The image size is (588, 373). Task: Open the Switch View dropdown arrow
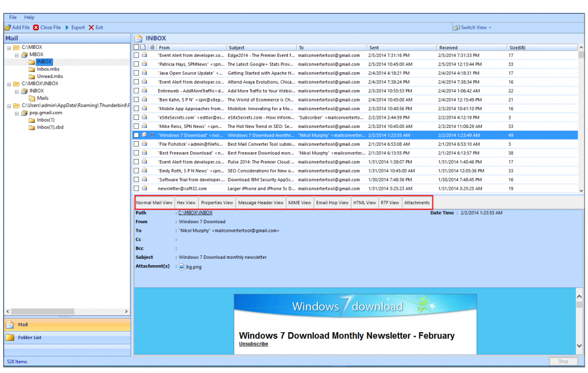490,28
